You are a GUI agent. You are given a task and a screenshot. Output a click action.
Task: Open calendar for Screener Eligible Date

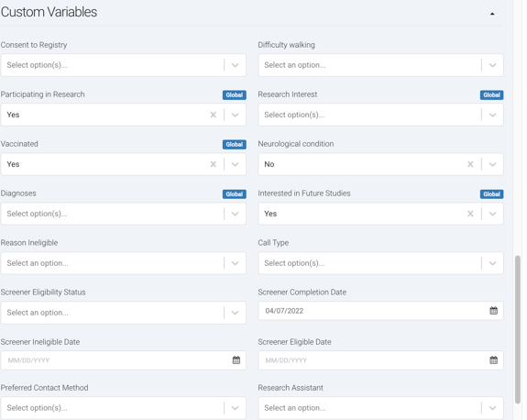click(493, 360)
